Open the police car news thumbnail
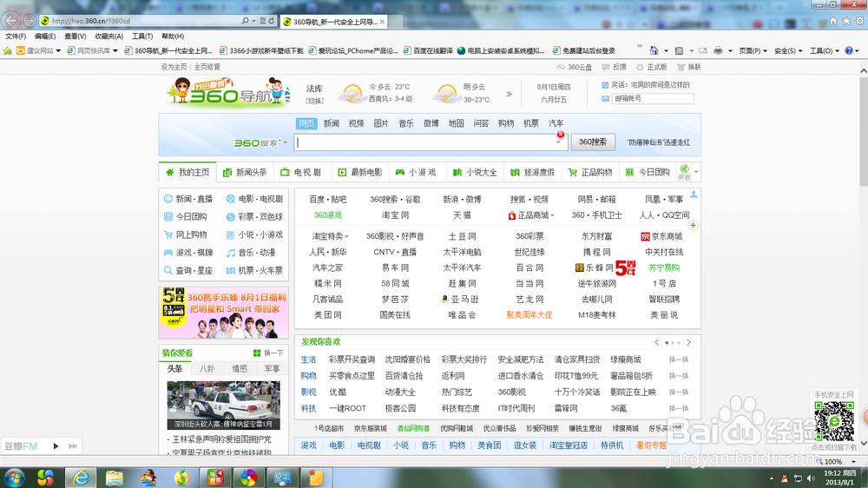Screen dimensions: 868x488 click(x=224, y=406)
